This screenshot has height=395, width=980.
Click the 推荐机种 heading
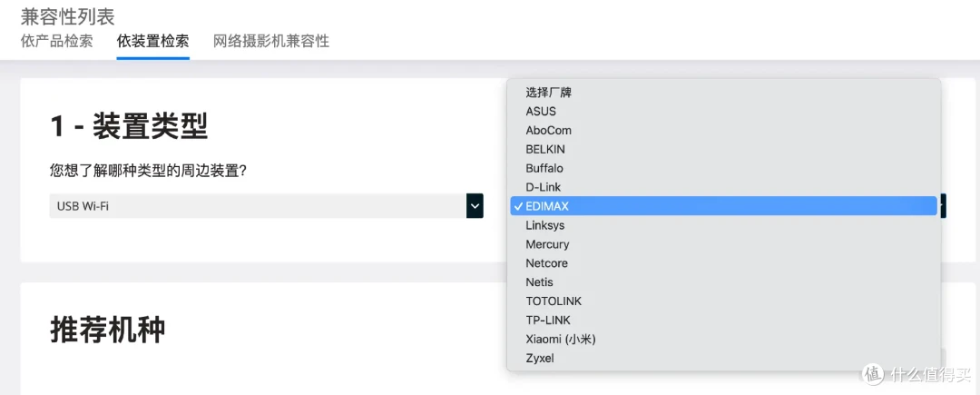pyautogui.click(x=107, y=330)
